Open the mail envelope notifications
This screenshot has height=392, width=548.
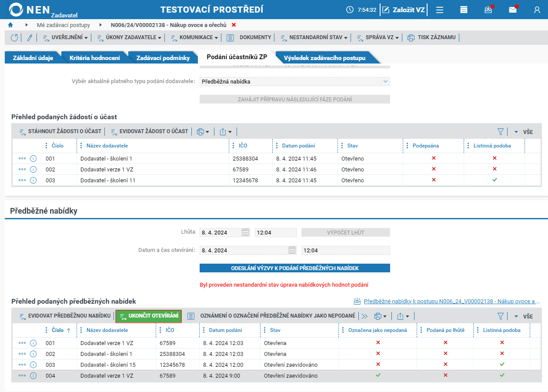pyautogui.click(x=512, y=10)
